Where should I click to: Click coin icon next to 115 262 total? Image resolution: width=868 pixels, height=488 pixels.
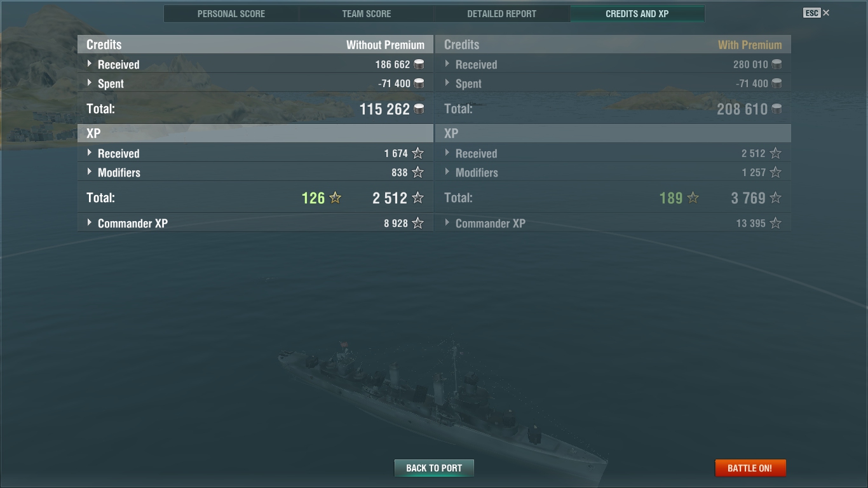[419, 109]
